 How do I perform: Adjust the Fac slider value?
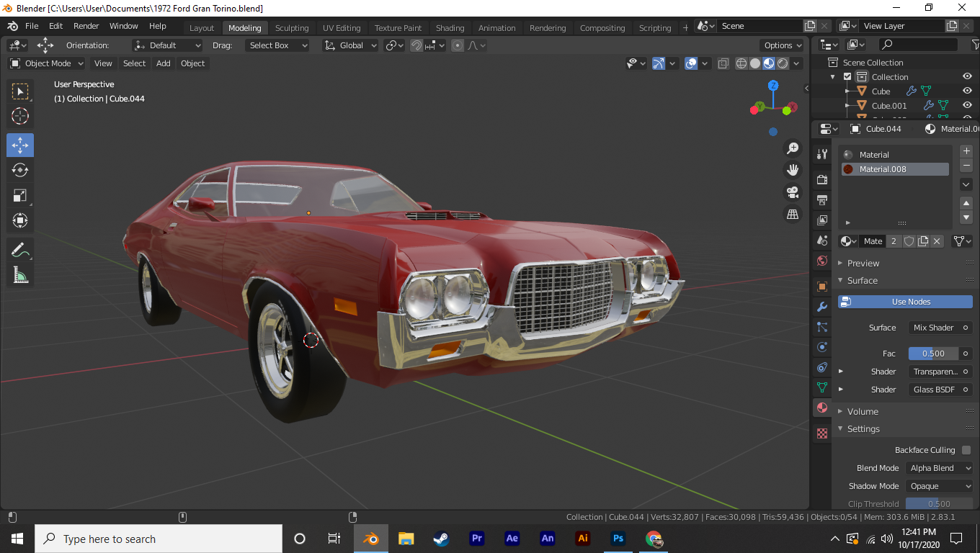click(933, 354)
